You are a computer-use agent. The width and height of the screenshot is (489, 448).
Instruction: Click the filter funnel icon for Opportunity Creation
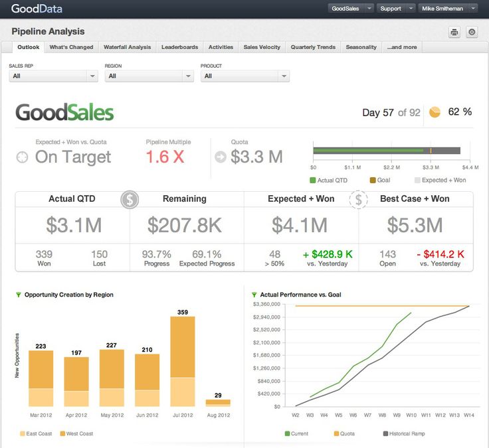point(19,295)
